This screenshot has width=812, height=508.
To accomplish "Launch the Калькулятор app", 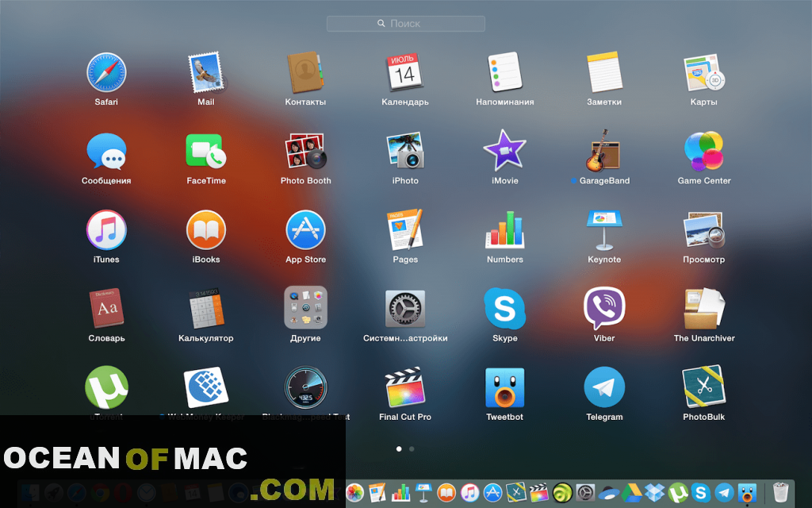I will point(206,309).
